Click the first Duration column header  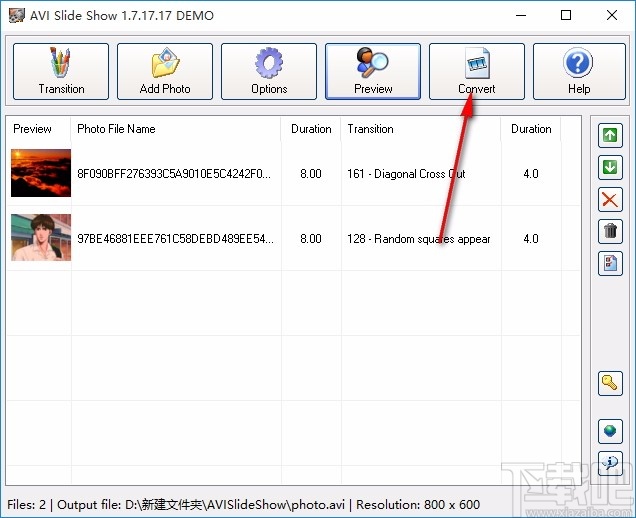pos(311,129)
